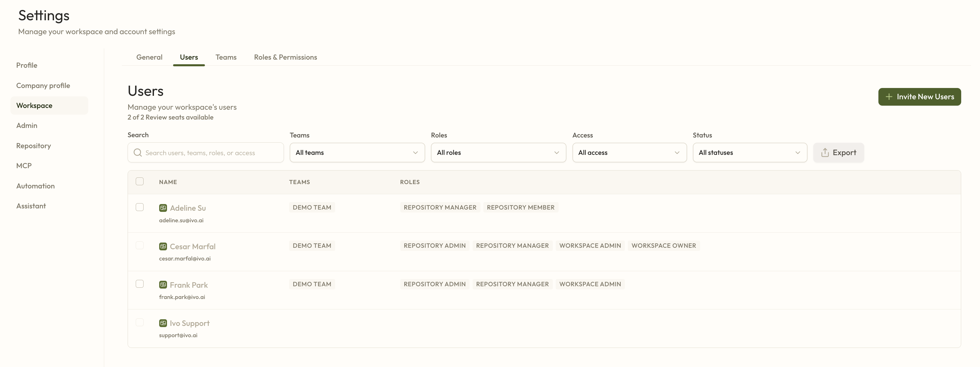Open the All teams dropdown
Viewport: 980px width, 367px height.
[357, 153]
